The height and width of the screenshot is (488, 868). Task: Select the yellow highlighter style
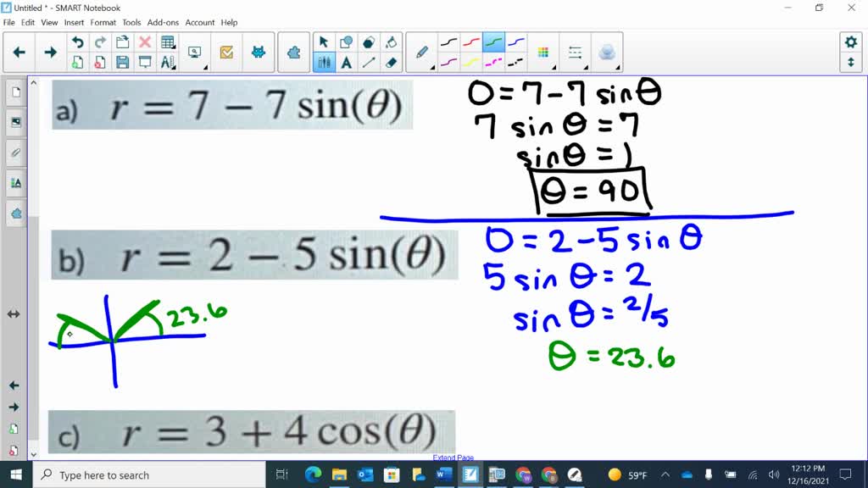click(471, 62)
